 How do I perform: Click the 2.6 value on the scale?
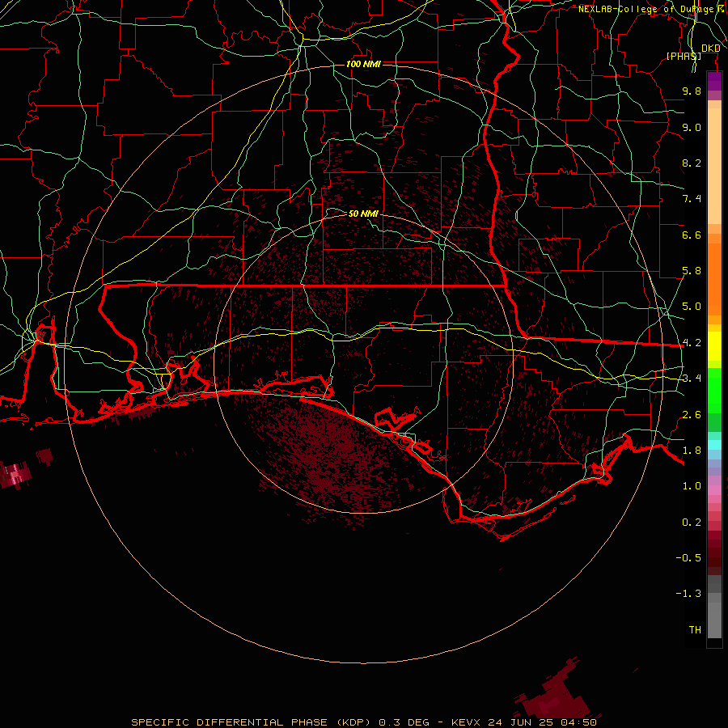(692, 415)
